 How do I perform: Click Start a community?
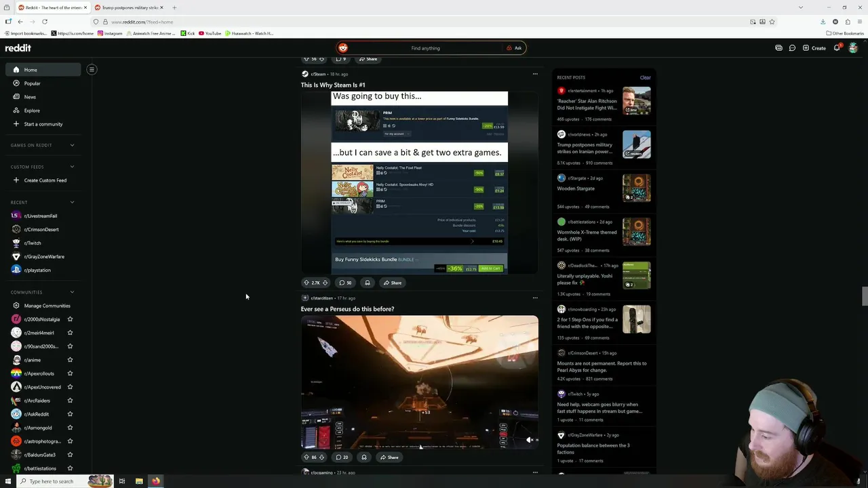click(43, 124)
